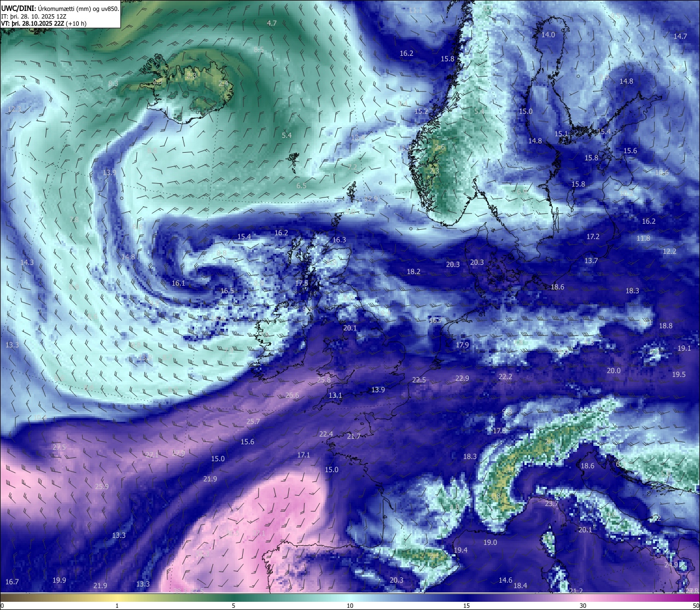Click the legend tick label 1

click(x=117, y=606)
